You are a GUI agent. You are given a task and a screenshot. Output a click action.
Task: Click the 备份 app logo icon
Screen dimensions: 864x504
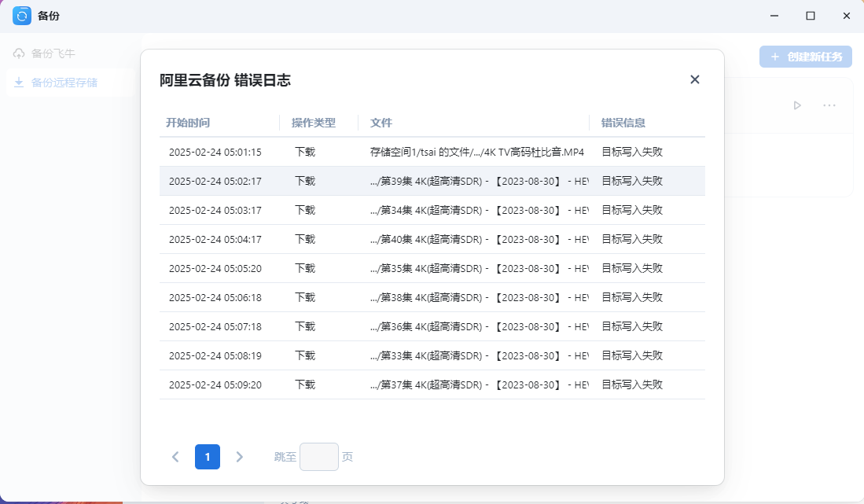point(22,16)
